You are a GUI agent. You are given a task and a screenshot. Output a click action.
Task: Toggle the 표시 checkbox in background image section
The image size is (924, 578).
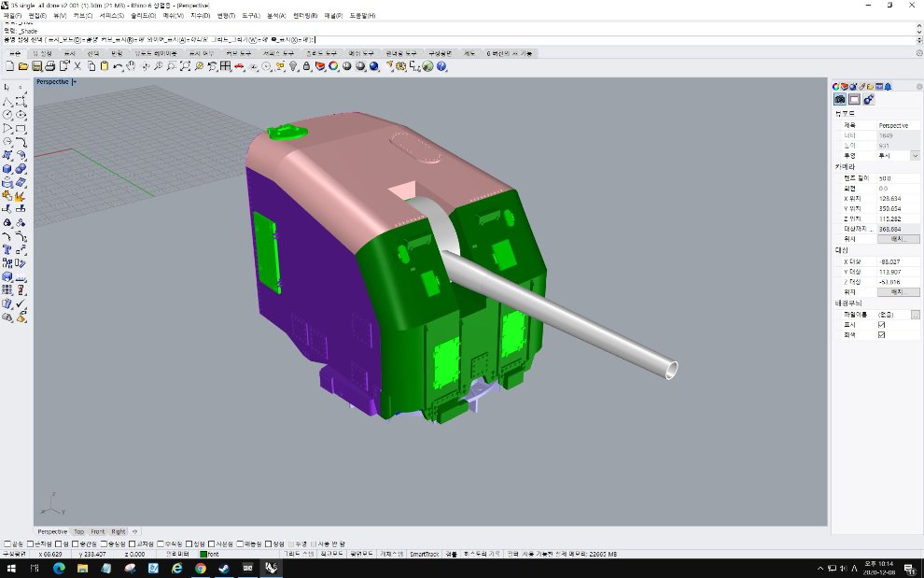(x=882, y=325)
